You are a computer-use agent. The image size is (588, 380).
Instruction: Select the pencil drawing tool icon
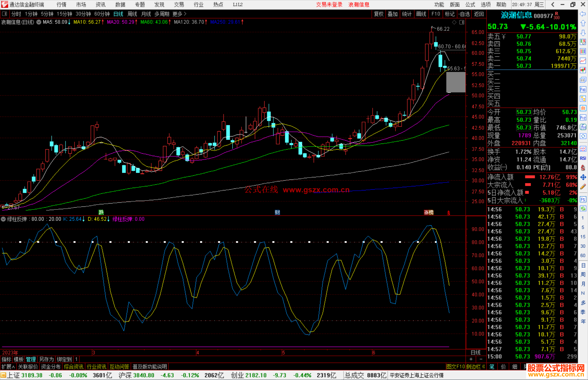click(x=583, y=187)
